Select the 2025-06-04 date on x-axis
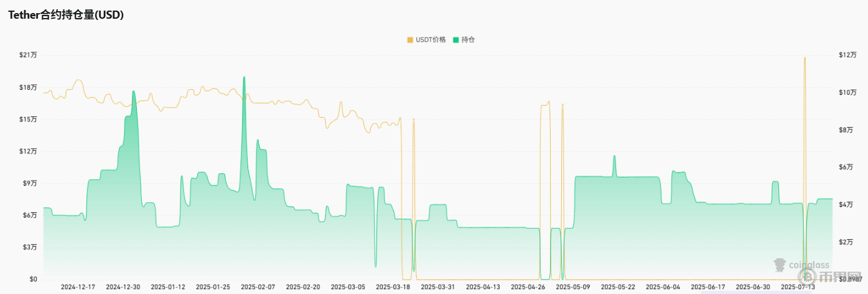The image size is (868, 294). [x=663, y=287]
